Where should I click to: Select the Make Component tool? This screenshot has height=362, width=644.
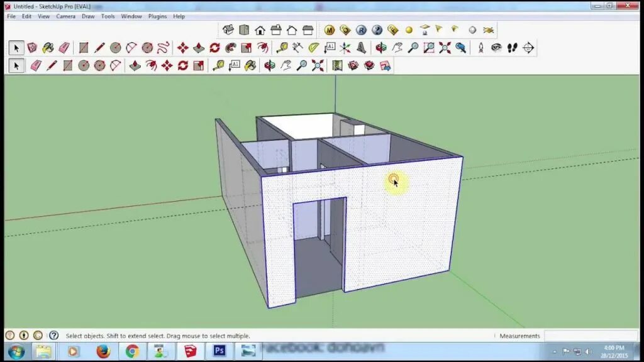click(x=32, y=48)
